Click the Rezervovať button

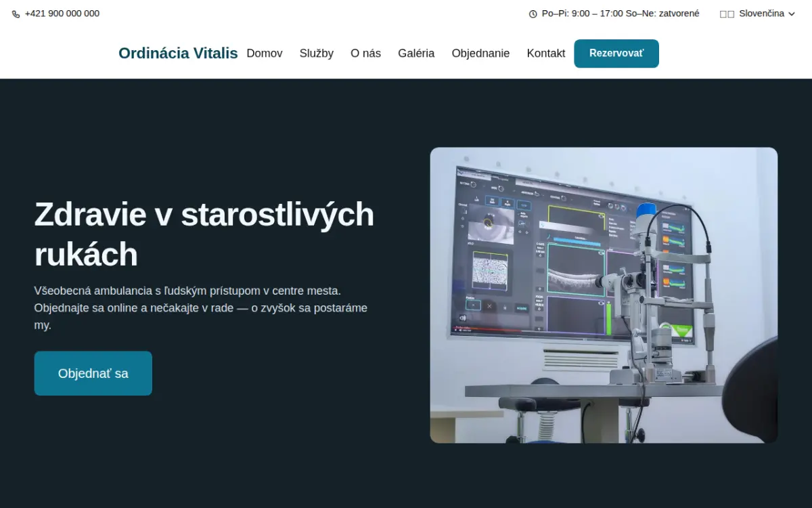coord(616,54)
